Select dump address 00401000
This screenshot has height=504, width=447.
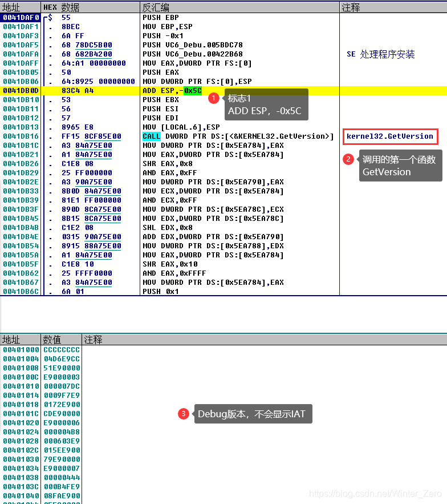tap(21, 350)
